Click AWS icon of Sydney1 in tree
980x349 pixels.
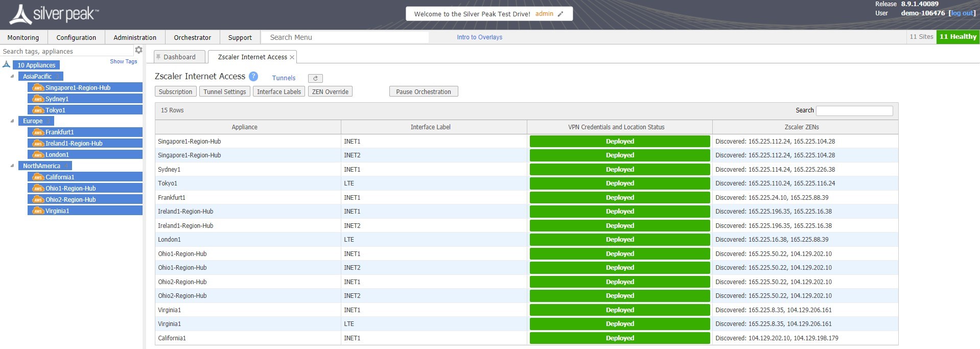point(38,99)
